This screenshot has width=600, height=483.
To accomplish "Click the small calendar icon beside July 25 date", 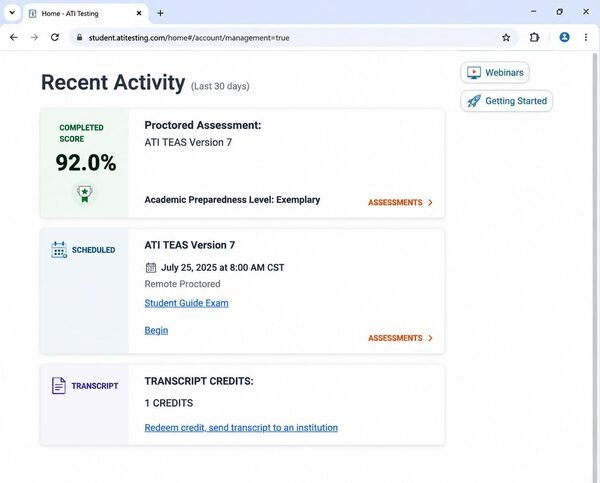I will (151, 268).
